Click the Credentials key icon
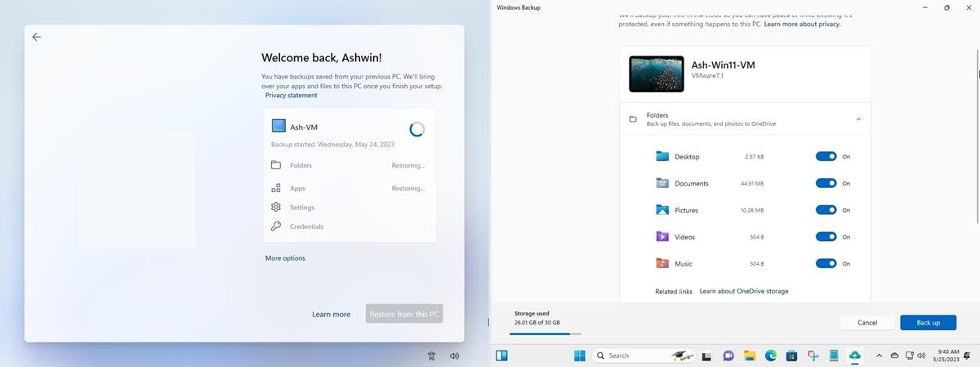Viewport: 980px width, 367px height. (276, 226)
